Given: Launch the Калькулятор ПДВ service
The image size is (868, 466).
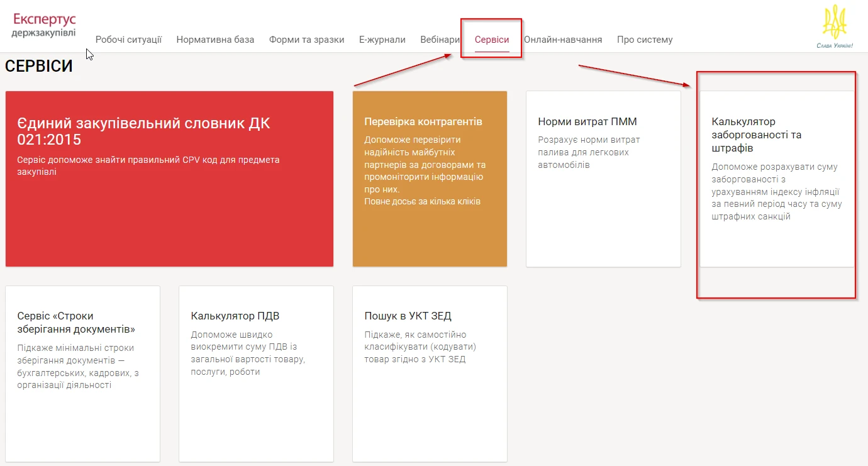Looking at the screenshot, I should point(256,374).
